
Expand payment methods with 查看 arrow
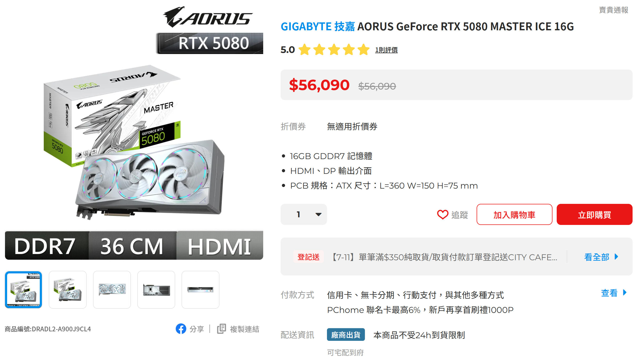tap(614, 293)
